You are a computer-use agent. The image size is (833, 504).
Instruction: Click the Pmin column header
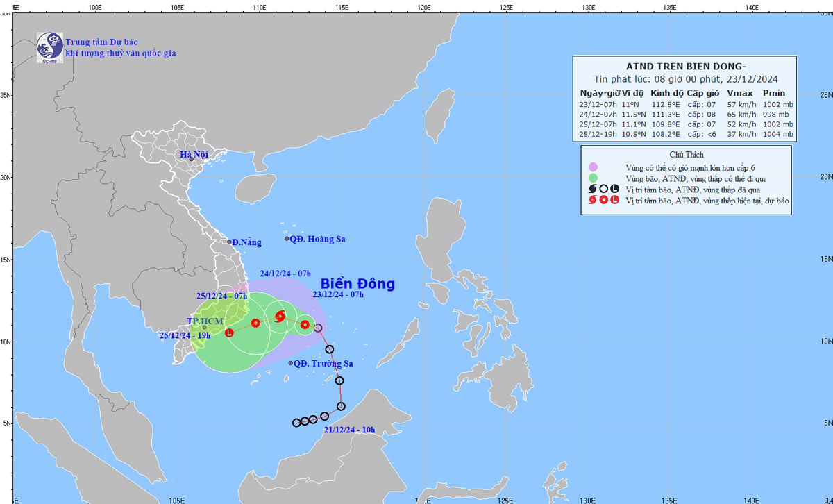(x=774, y=93)
